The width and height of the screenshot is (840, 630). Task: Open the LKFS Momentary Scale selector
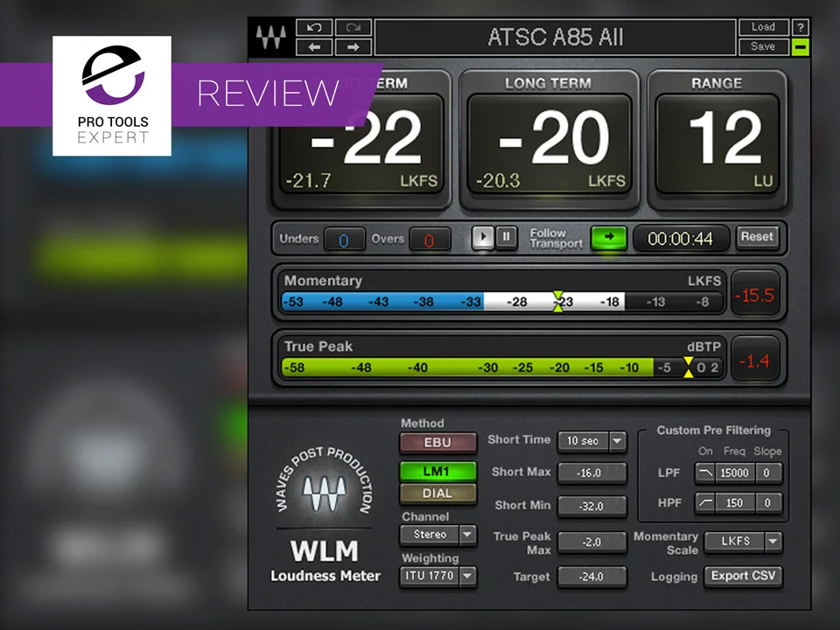[x=735, y=541]
